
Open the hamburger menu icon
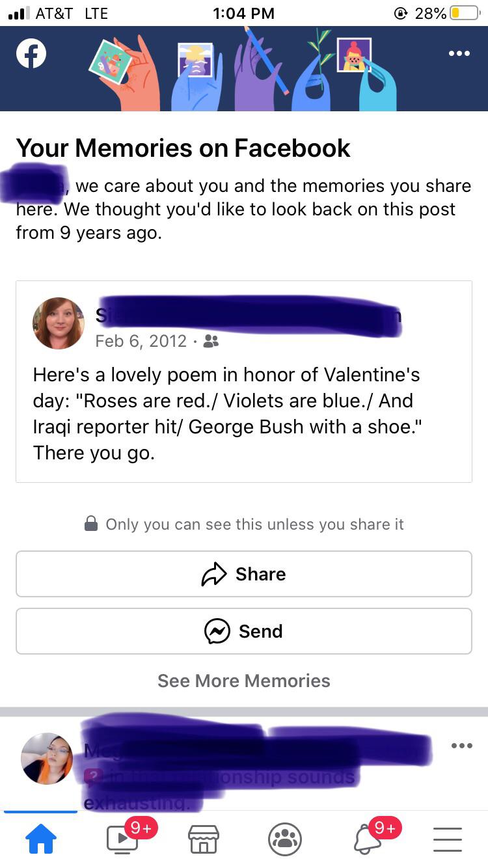[x=448, y=839]
